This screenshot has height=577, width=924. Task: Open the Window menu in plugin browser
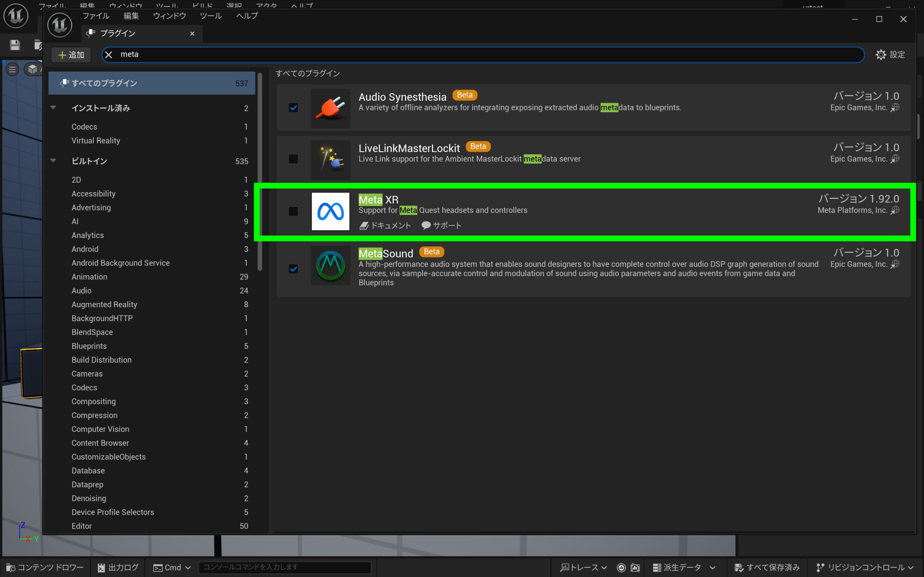(169, 16)
